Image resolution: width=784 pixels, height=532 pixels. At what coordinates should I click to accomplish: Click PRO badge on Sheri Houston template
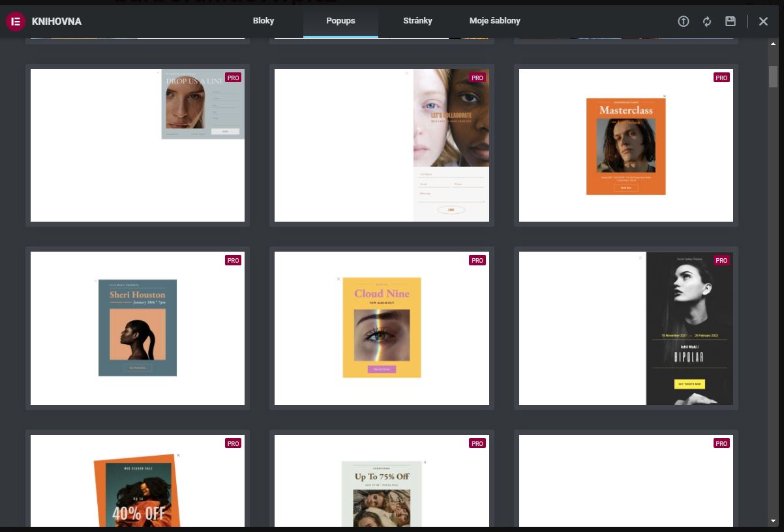233,260
